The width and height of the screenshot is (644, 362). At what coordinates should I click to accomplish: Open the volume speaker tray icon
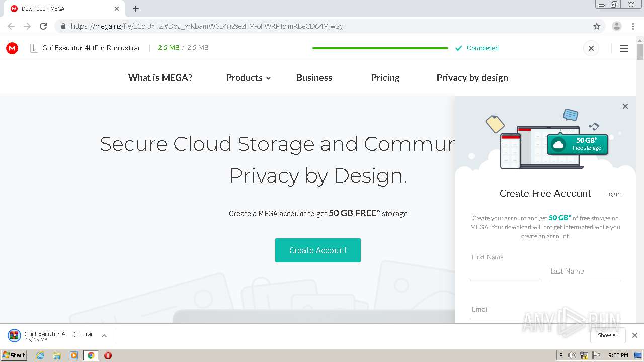pos(572,355)
